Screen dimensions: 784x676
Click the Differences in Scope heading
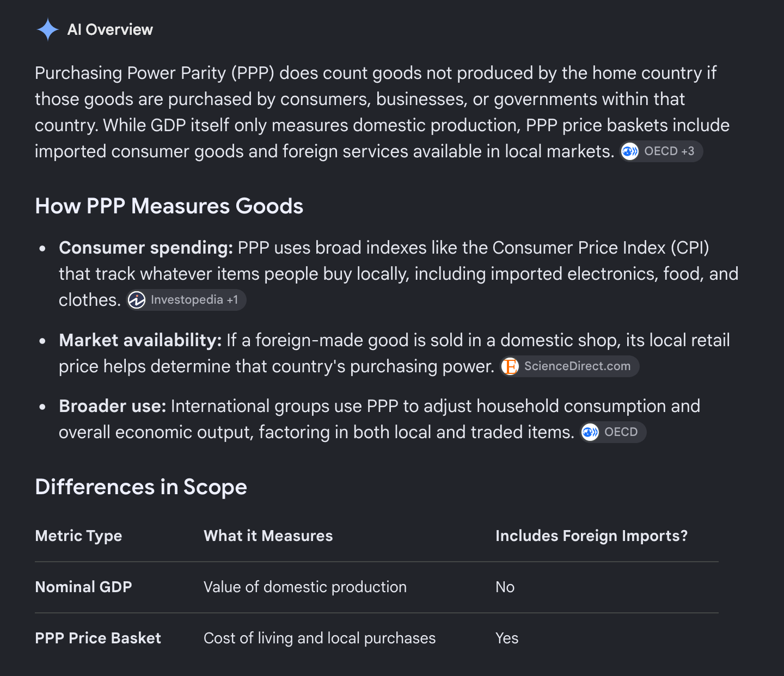(x=141, y=487)
